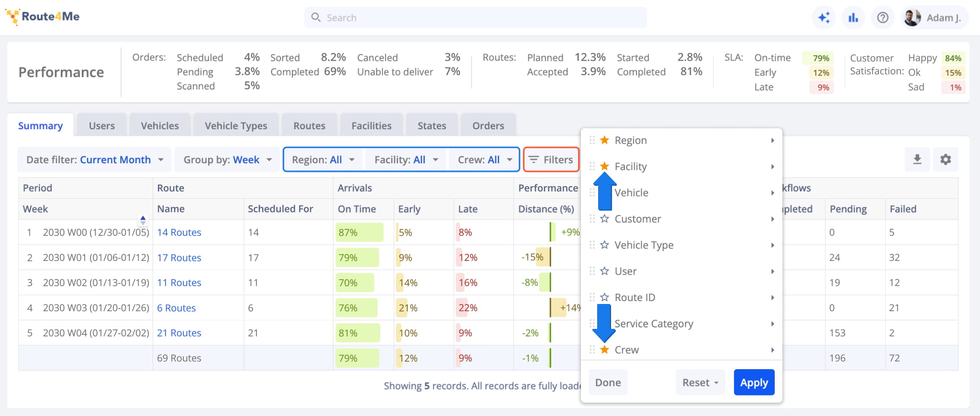The width and height of the screenshot is (980, 416).
Task: Switch to the States tab
Action: 432,125
